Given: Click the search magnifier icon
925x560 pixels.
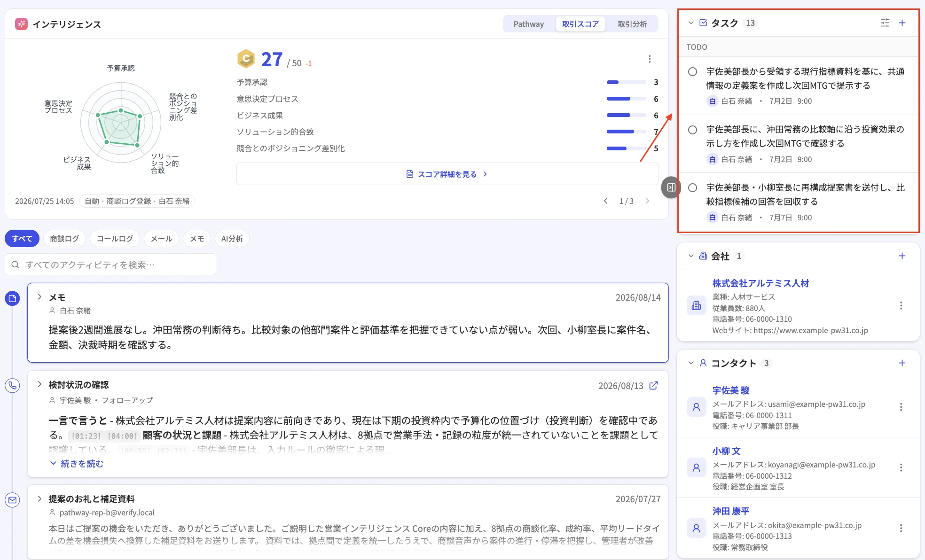Looking at the screenshot, I should click(x=15, y=265).
